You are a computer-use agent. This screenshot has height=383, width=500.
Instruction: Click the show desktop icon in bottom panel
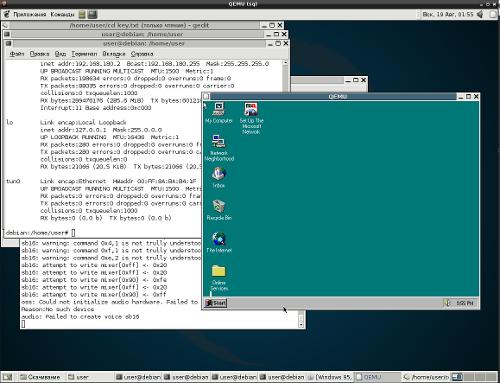click(7, 377)
